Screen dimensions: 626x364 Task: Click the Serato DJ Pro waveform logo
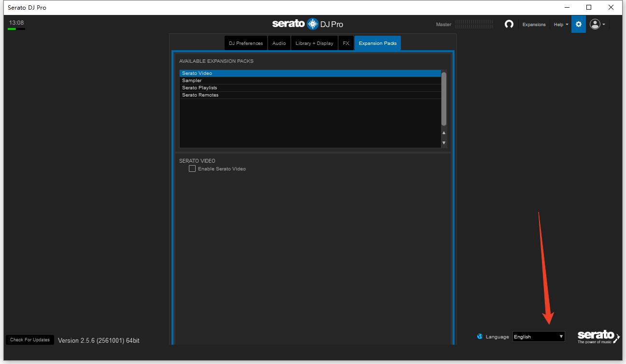308,24
